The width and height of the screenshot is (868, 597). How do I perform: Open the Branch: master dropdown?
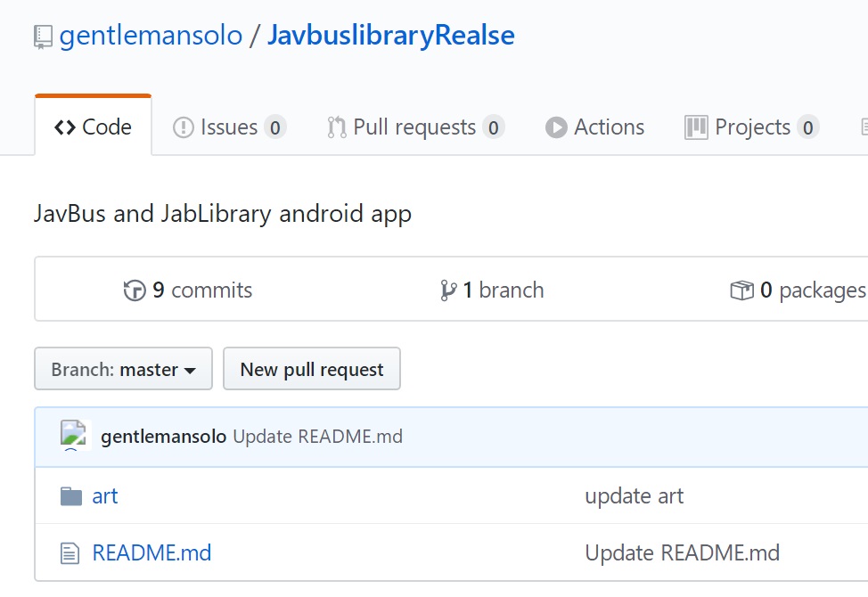point(123,369)
